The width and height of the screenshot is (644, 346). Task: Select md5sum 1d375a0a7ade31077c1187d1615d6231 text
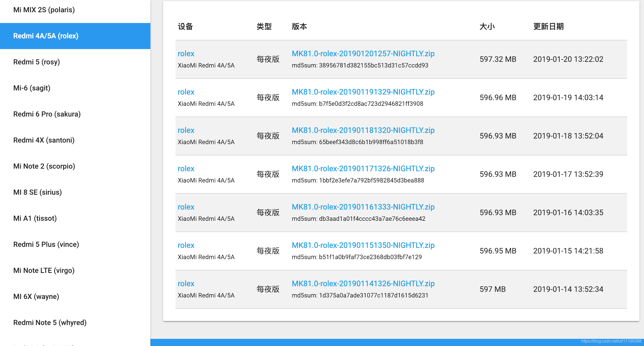click(360, 295)
